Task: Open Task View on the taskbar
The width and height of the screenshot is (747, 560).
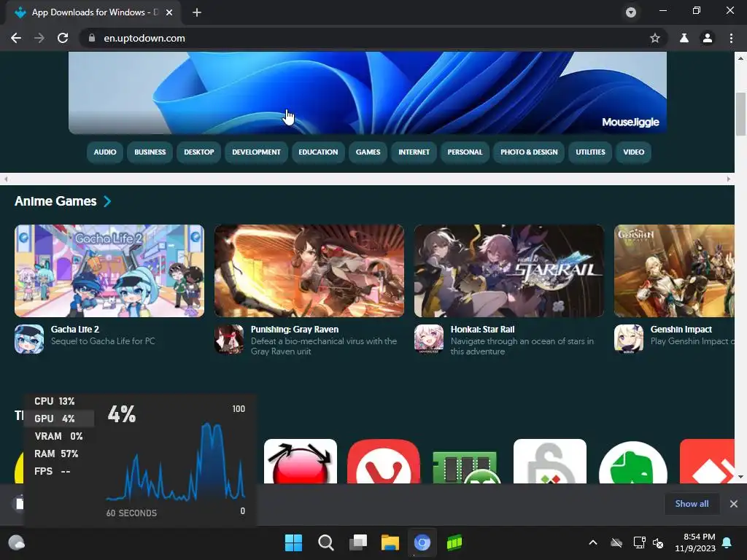Action: pos(358,542)
